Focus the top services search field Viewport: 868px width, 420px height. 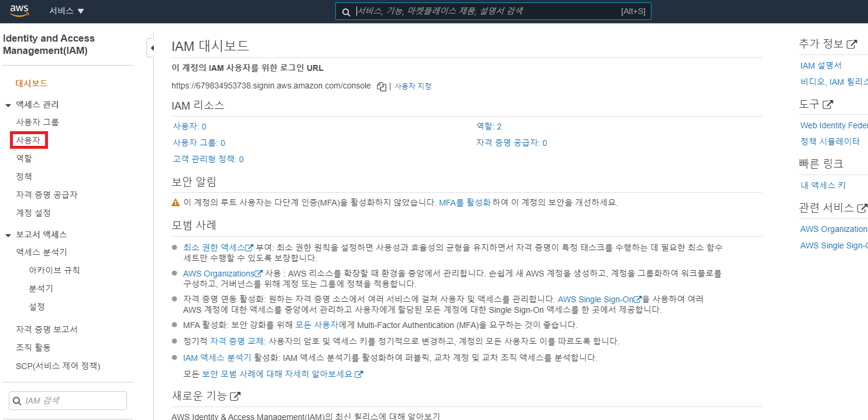[493, 11]
